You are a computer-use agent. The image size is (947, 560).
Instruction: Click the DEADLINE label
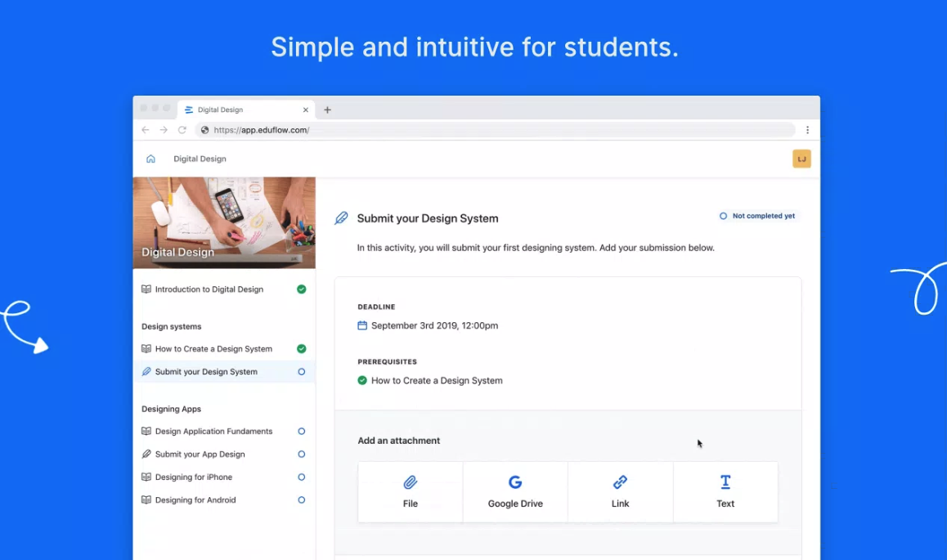tap(376, 307)
